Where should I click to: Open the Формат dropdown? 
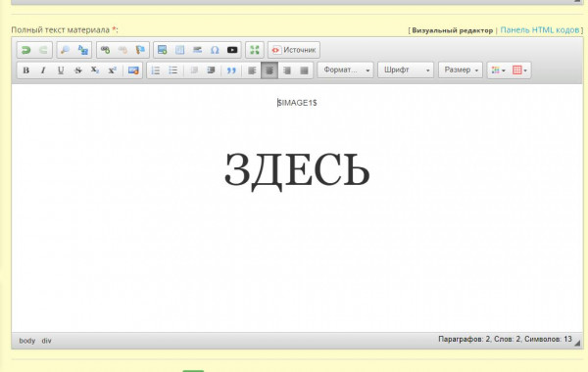[x=345, y=70]
